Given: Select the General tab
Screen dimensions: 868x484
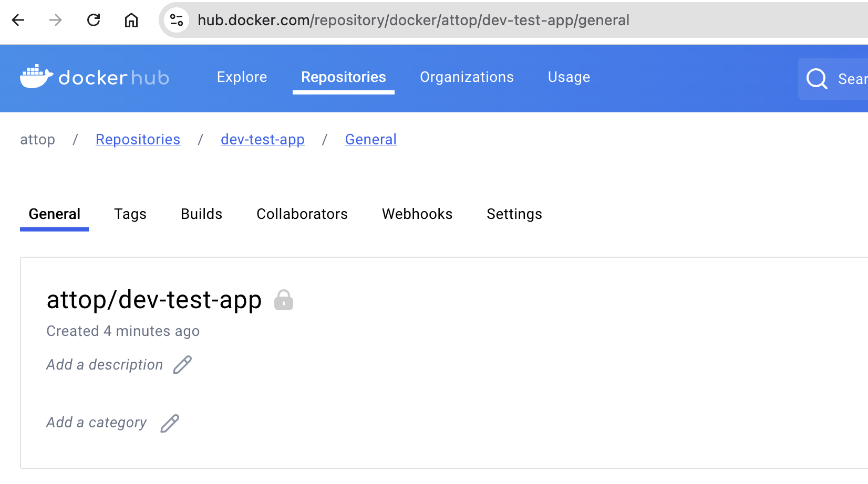Looking at the screenshot, I should (x=55, y=214).
